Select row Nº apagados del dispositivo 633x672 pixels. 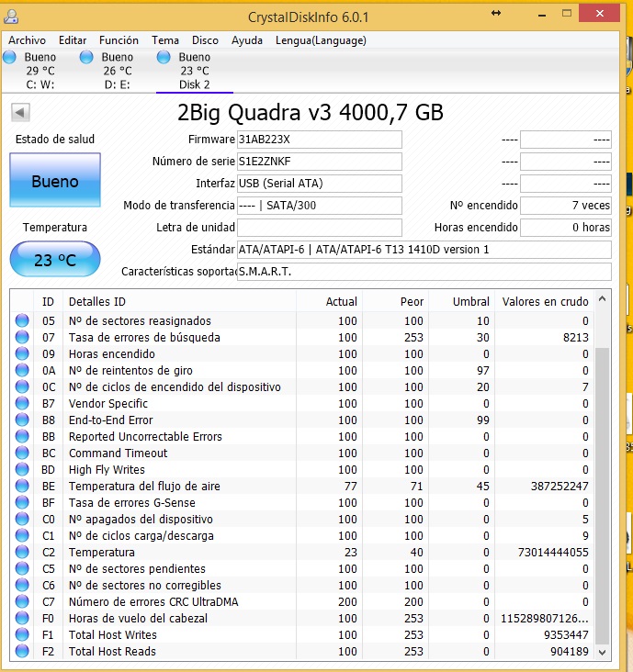point(302,519)
